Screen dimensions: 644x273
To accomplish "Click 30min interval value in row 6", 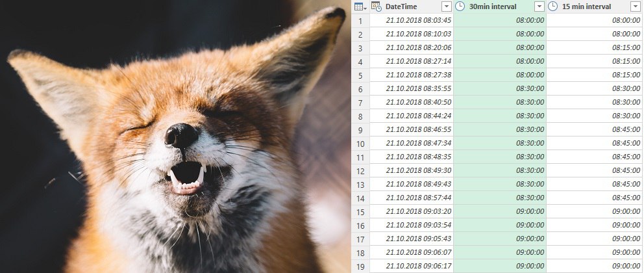I will pos(500,88).
